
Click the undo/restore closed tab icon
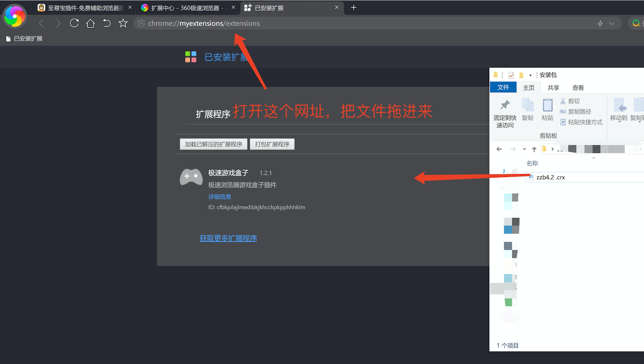[107, 23]
